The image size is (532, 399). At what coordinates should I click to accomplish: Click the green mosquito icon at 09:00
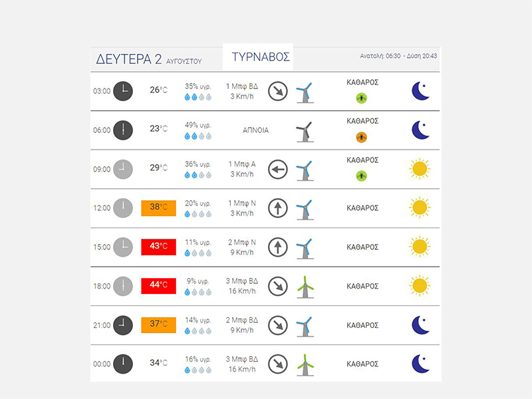pyautogui.click(x=361, y=176)
